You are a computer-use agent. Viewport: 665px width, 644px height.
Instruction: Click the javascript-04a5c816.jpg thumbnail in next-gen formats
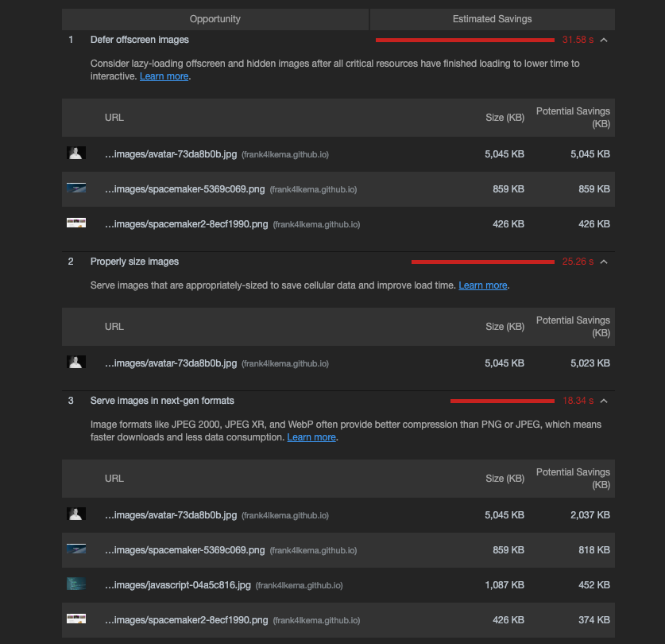tap(75, 584)
